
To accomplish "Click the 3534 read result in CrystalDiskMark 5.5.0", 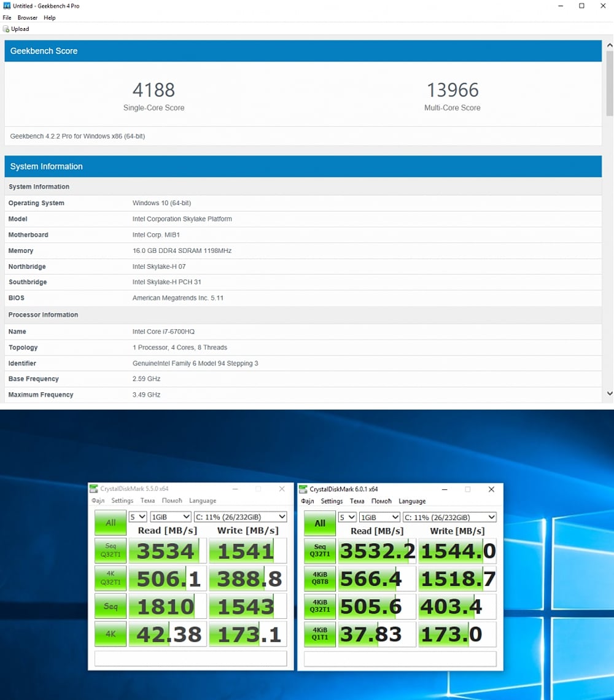I will pos(168,550).
